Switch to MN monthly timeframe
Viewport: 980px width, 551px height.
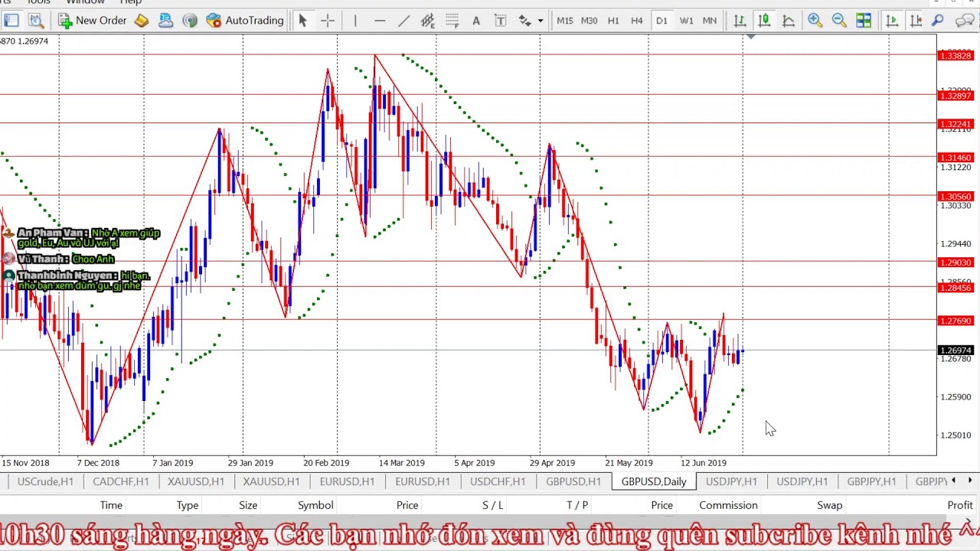click(x=710, y=21)
